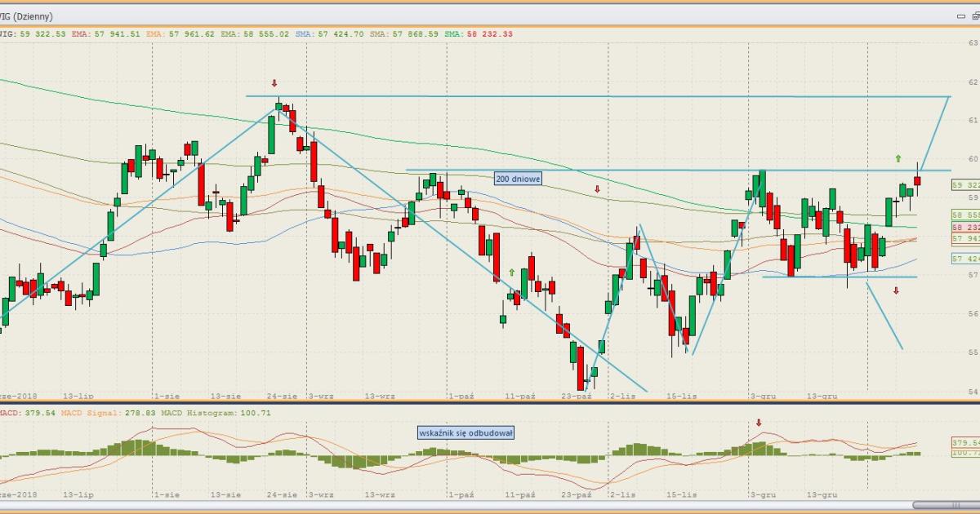Click the "wskaźnik się odbudował" annotation

pos(465,432)
